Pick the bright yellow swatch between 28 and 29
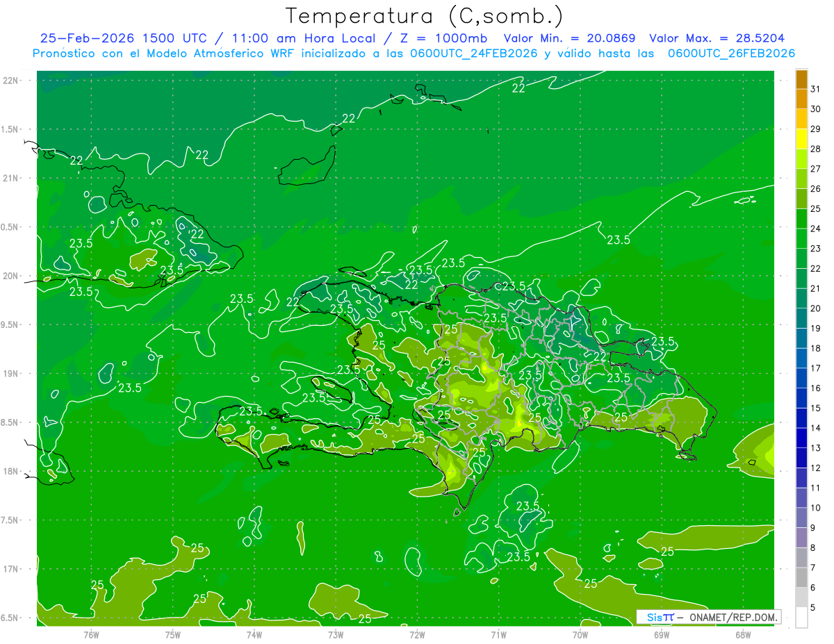 pos(801,139)
